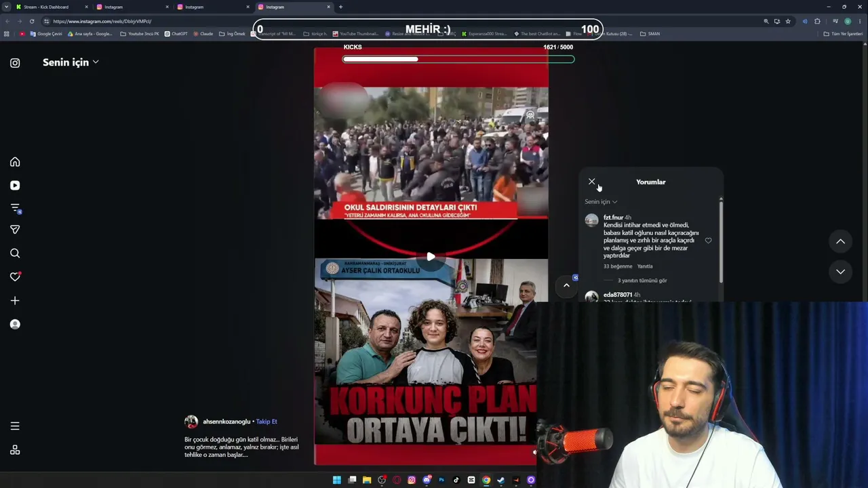This screenshot has width=868, height=488.
Task: View the 33 beğenme likes on comment
Action: coord(618,266)
